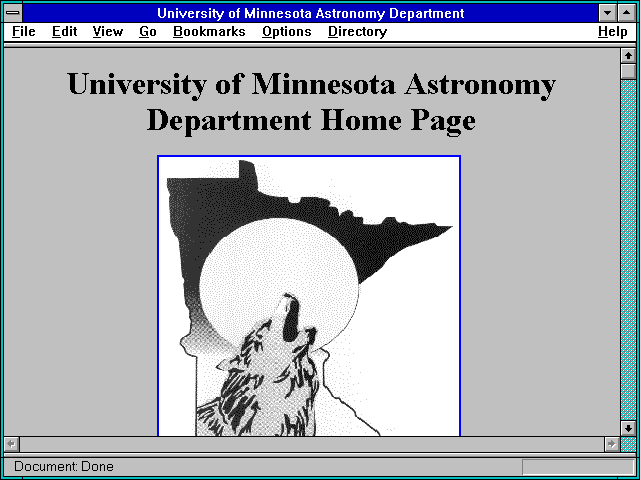Open the Options menu
The height and width of the screenshot is (480, 640).
[287, 32]
